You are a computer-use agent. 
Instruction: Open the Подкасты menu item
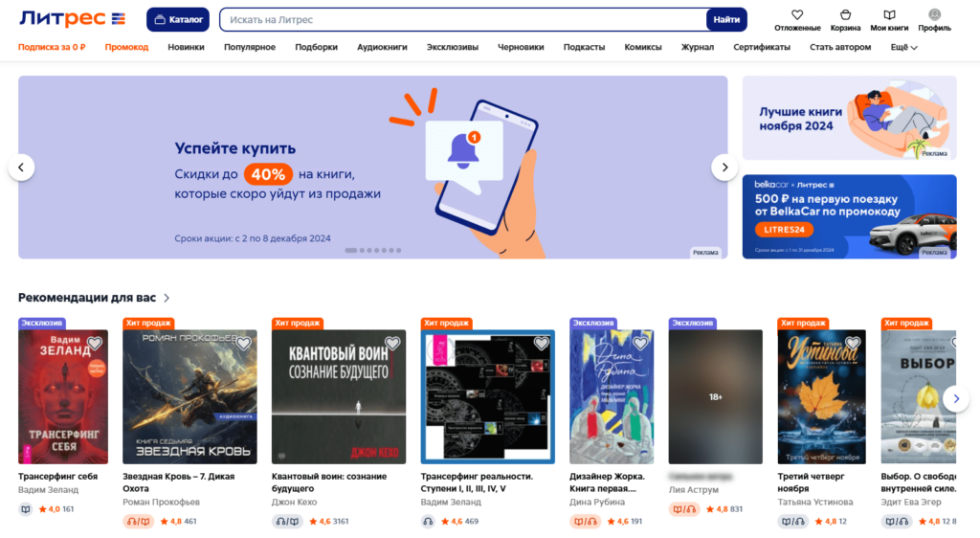(584, 47)
